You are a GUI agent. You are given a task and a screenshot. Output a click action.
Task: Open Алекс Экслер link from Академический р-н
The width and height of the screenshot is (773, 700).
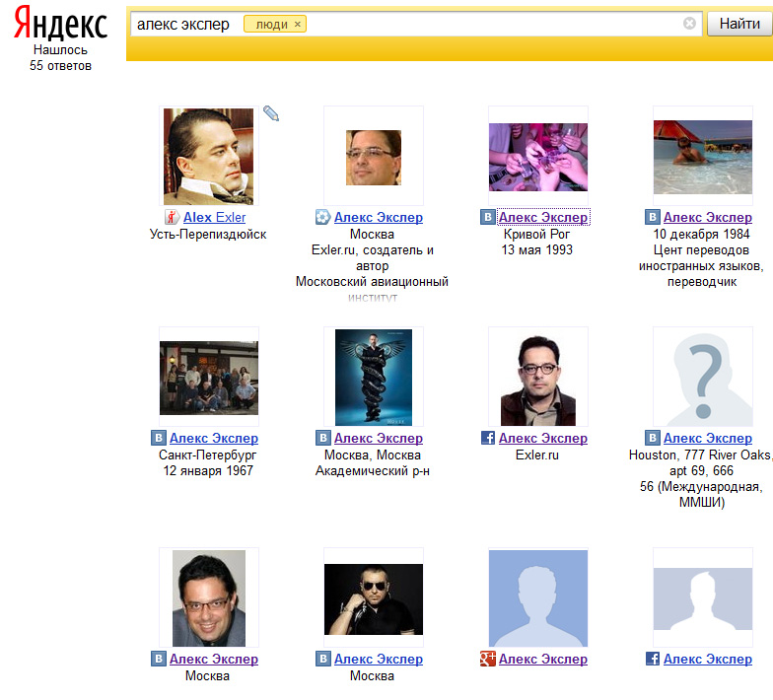coord(379,439)
